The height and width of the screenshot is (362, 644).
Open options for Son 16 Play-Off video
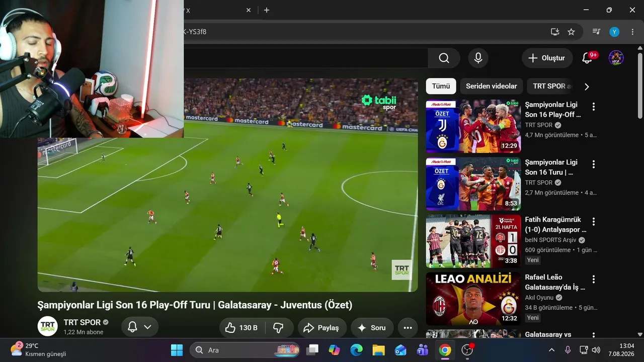tap(594, 107)
